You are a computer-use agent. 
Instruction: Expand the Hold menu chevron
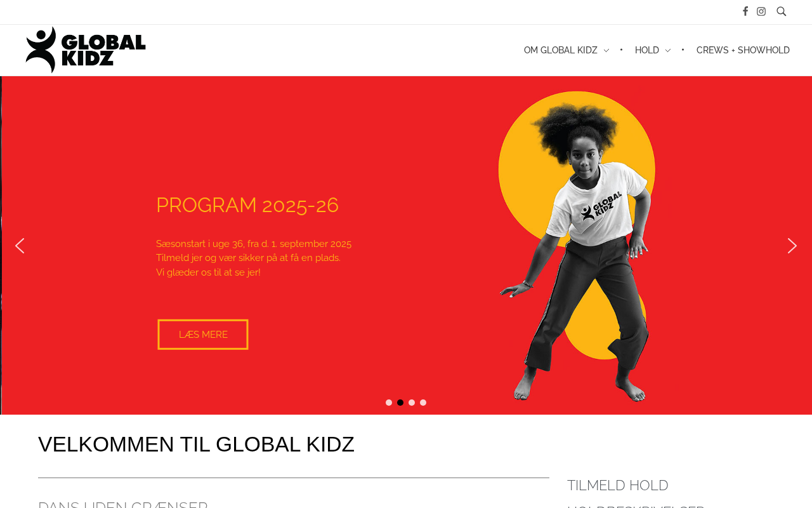667,51
